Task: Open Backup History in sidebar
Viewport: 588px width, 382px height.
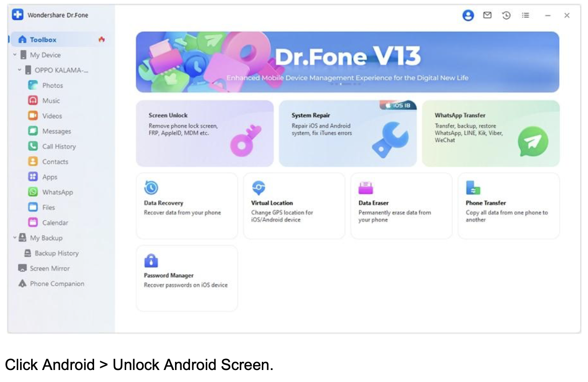Action: [x=56, y=253]
